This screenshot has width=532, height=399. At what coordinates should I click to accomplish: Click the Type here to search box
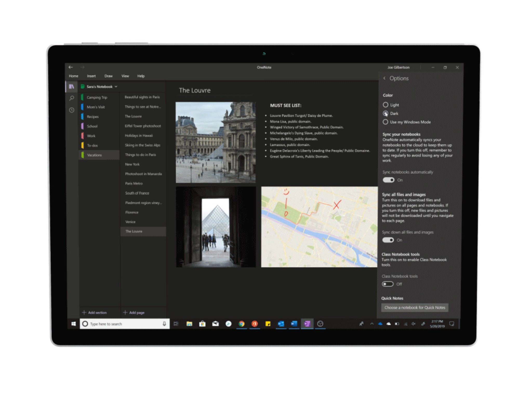[125, 324]
